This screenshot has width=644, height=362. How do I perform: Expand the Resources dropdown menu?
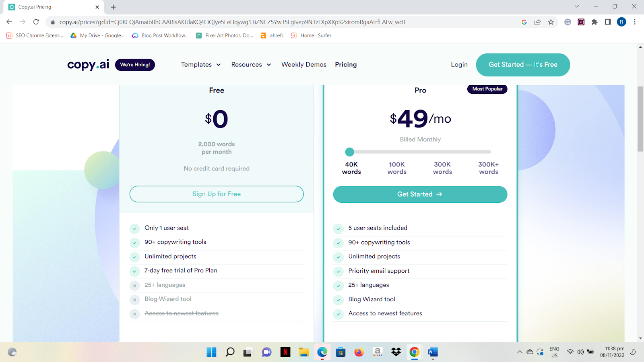pyautogui.click(x=251, y=64)
